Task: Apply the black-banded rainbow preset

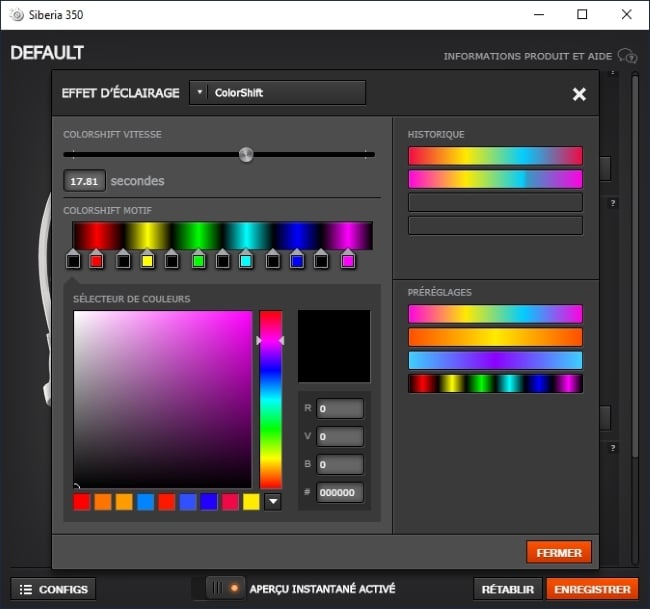Action: pos(495,383)
